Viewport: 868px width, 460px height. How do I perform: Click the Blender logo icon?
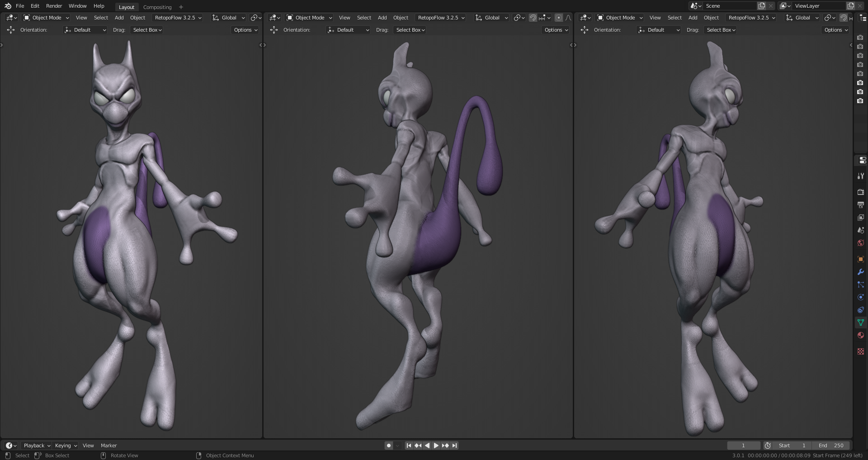pos(8,6)
